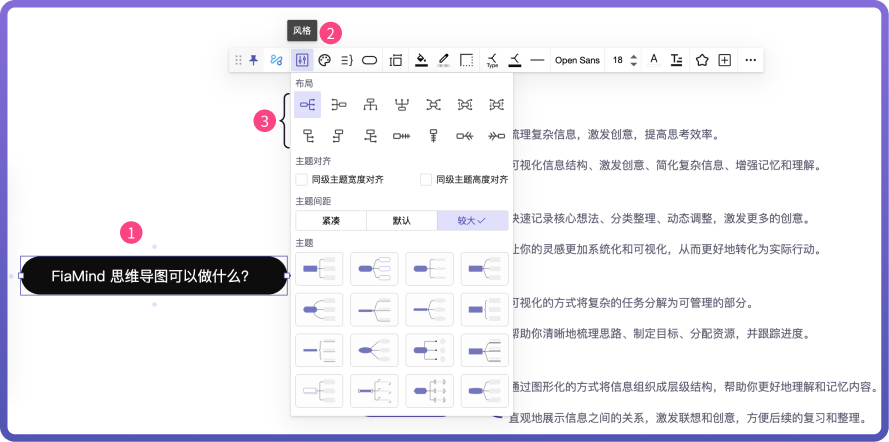Open the Open Sans font dropdown
This screenshot has height=442, width=889.
click(x=577, y=60)
